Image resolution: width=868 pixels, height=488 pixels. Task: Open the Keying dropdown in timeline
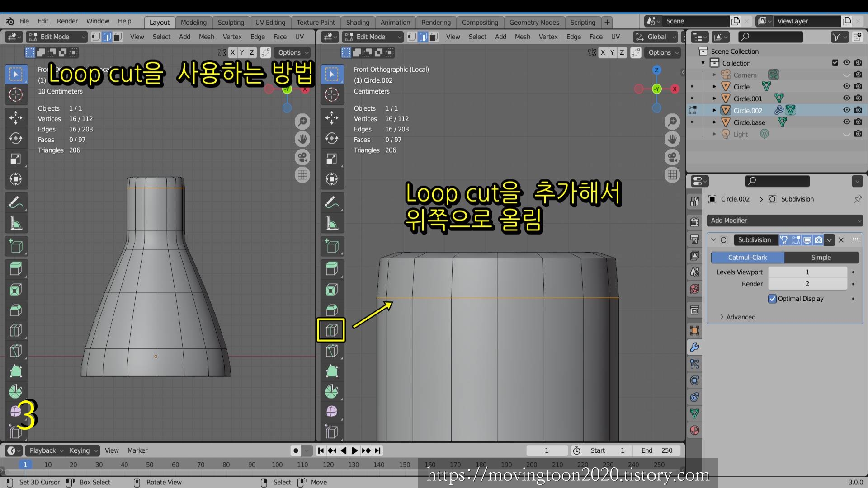coord(83,450)
